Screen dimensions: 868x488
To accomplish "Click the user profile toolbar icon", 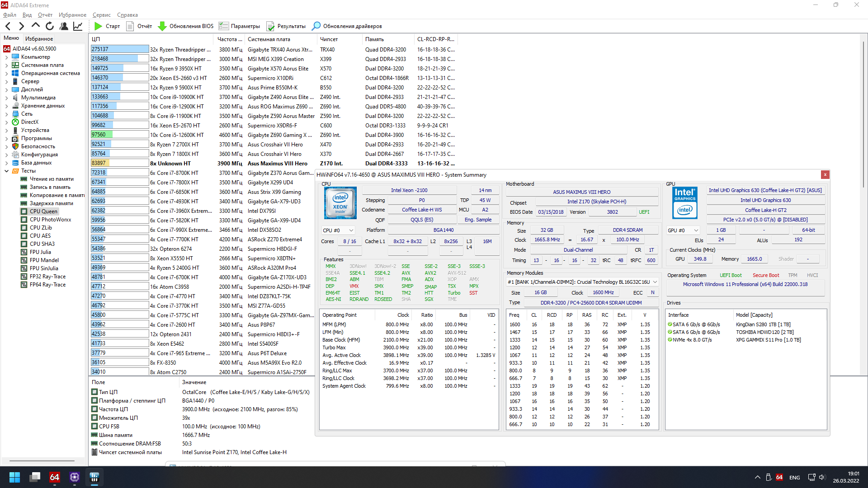I will click(x=64, y=26).
